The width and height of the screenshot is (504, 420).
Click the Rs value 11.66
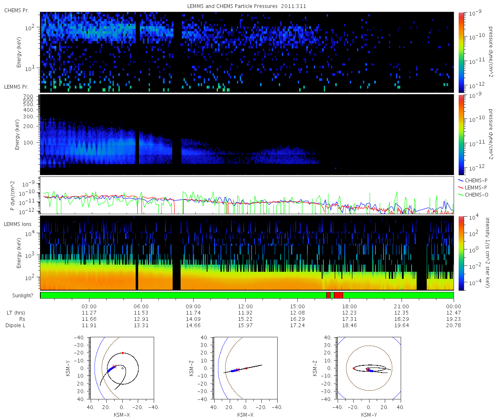pyautogui.click(x=89, y=319)
